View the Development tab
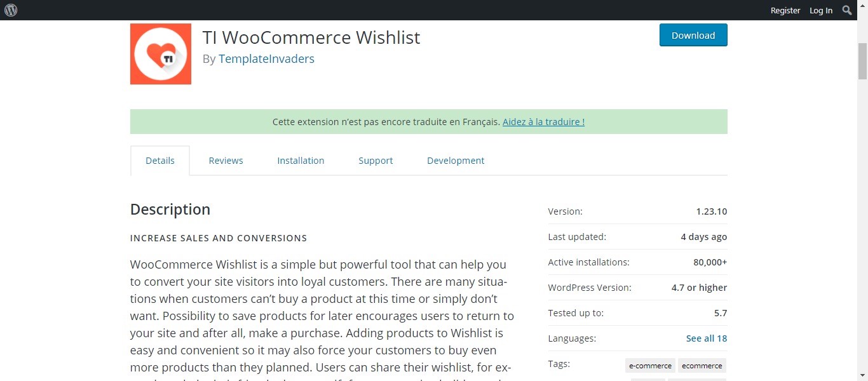Viewport: 868px width, 381px height. pyautogui.click(x=456, y=161)
